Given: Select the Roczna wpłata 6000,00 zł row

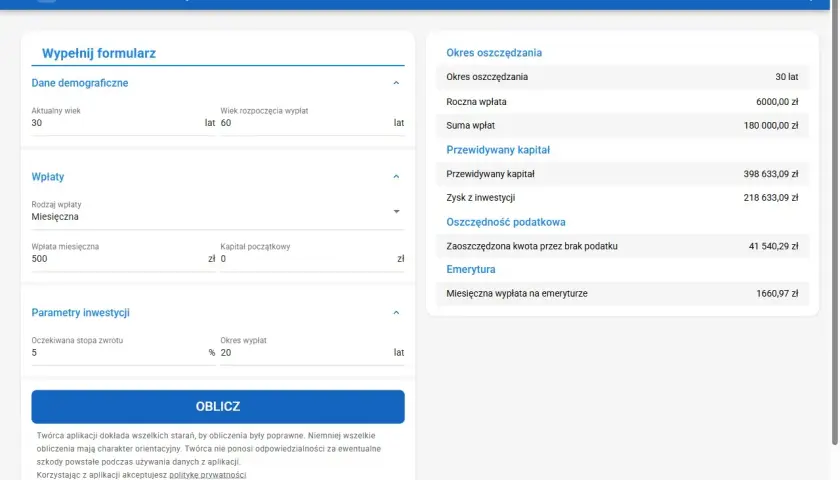Looking at the screenshot, I should coord(622,101).
